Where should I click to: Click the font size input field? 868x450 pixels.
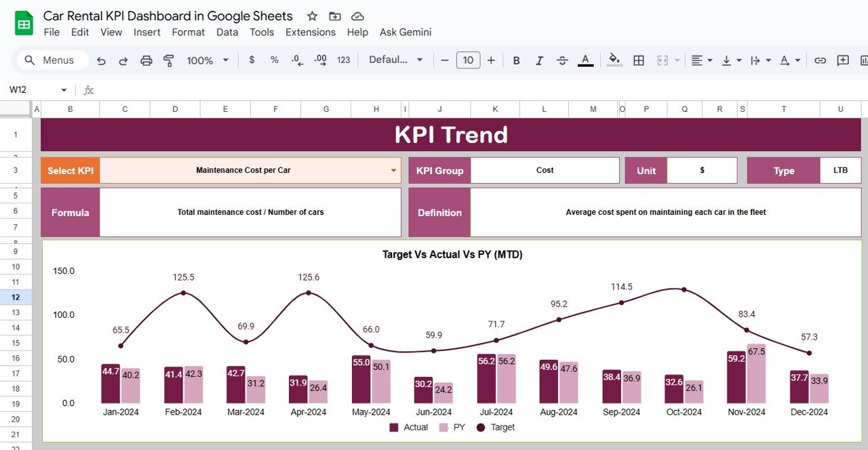pos(468,60)
